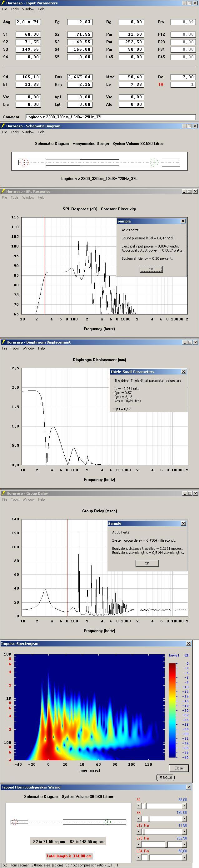The image size is (199, 868).
Task: Open File menu in Diaphragm Displacement window
Action: (5, 348)
